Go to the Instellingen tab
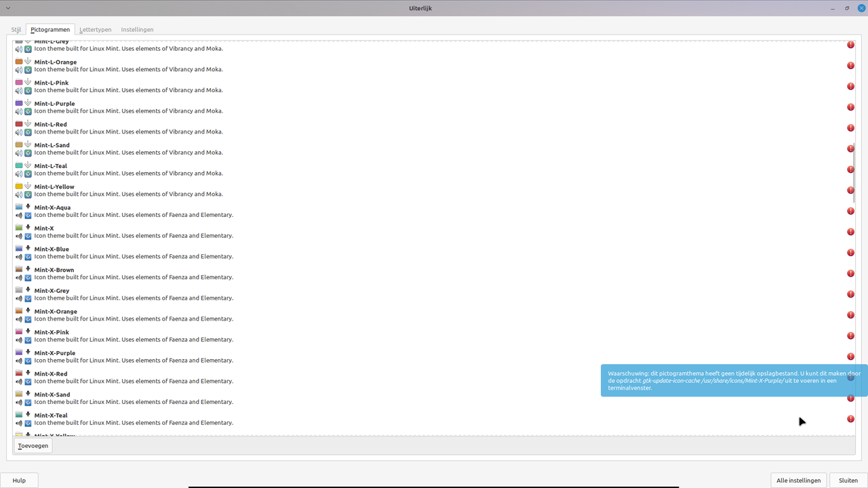The image size is (868, 488). 137,30
